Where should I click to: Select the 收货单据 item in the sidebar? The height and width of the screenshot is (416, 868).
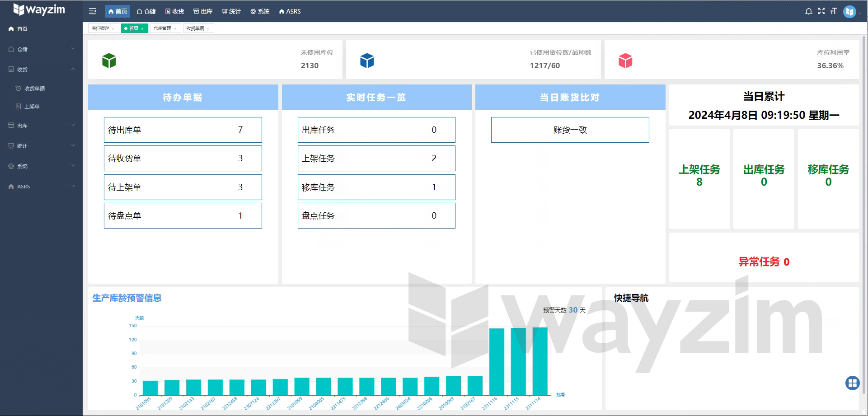click(x=35, y=88)
